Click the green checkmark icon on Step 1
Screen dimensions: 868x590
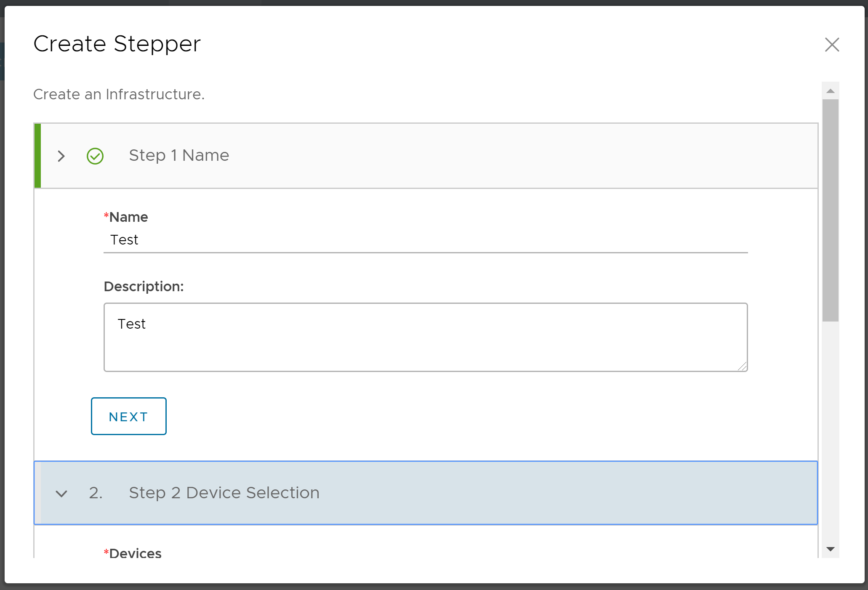pyautogui.click(x=96, y=156)
